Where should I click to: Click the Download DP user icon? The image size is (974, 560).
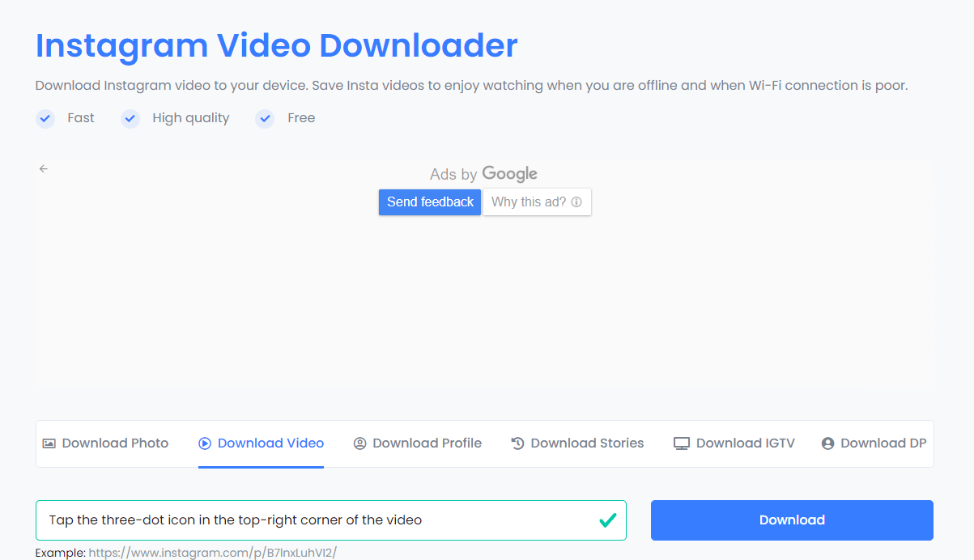tap(827, 443)
